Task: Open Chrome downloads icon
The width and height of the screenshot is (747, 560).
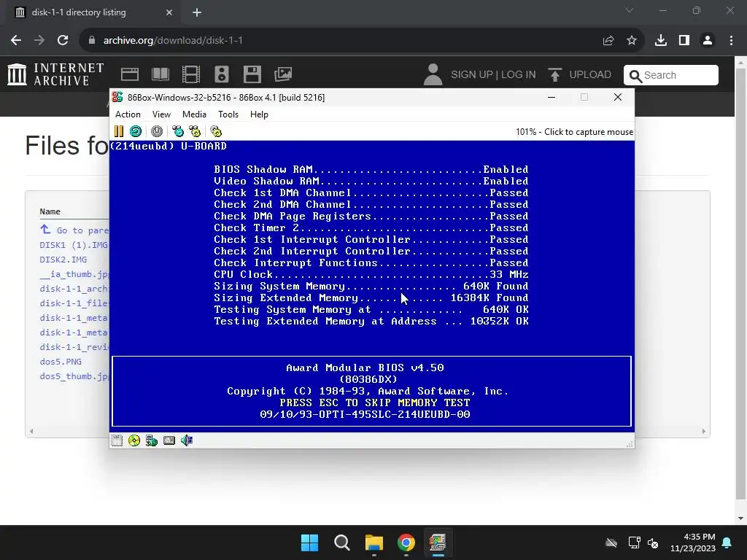Action: 661,41
